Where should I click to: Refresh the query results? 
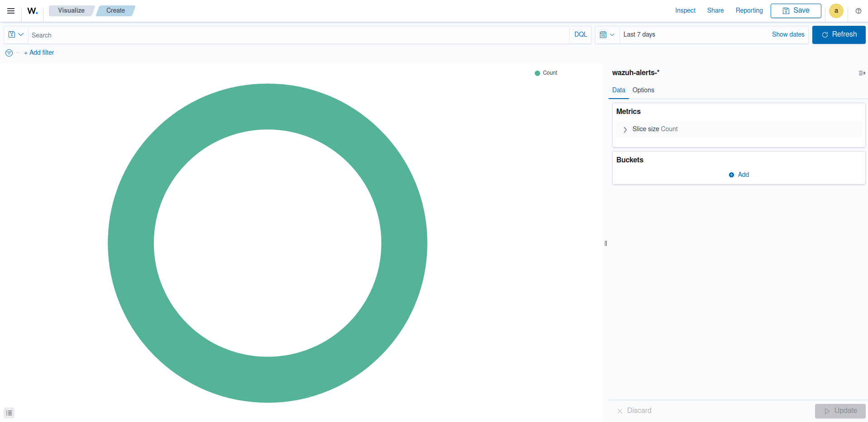839,35
